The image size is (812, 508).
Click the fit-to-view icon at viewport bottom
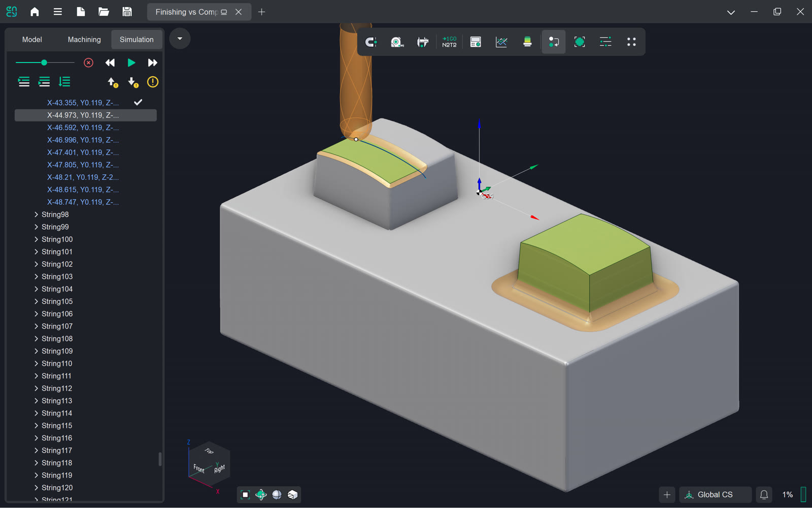245,495
